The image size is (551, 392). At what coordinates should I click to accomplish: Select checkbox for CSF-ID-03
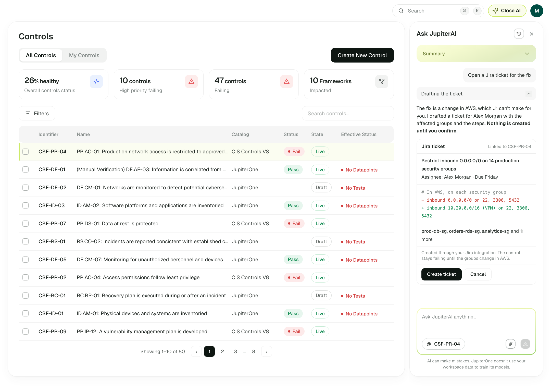pos(26,205)
